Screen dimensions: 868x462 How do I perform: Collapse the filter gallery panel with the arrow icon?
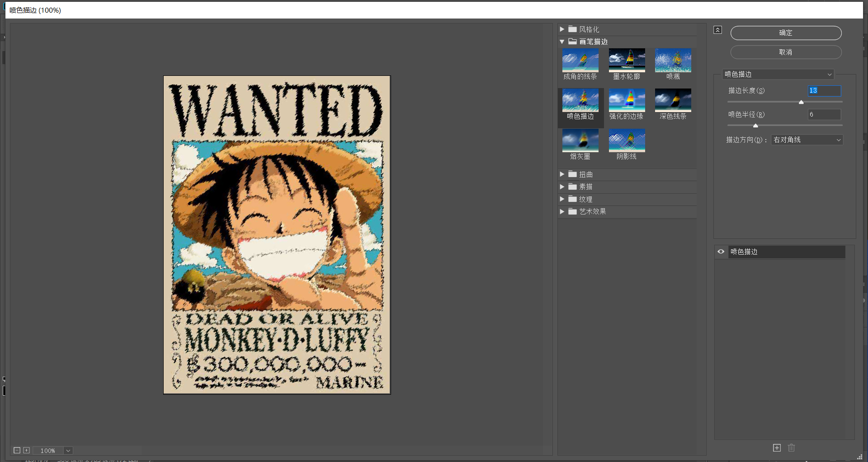(717, 30)
